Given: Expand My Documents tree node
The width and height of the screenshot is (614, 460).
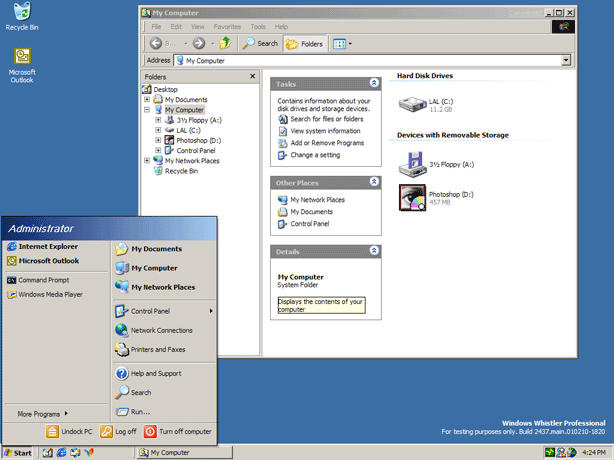Looking at the screenshot, I should [x=147, y=99].
